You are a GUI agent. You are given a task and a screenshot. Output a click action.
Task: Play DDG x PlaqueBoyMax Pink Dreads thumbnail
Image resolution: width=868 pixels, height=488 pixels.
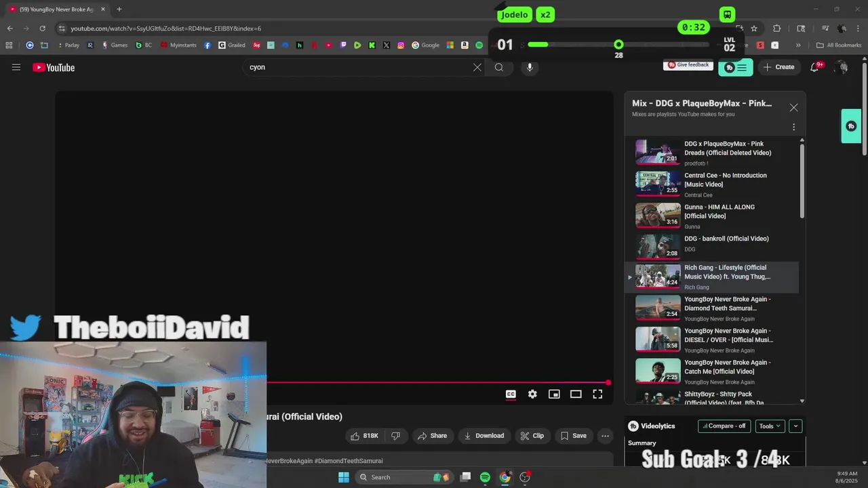coord(657,152)
